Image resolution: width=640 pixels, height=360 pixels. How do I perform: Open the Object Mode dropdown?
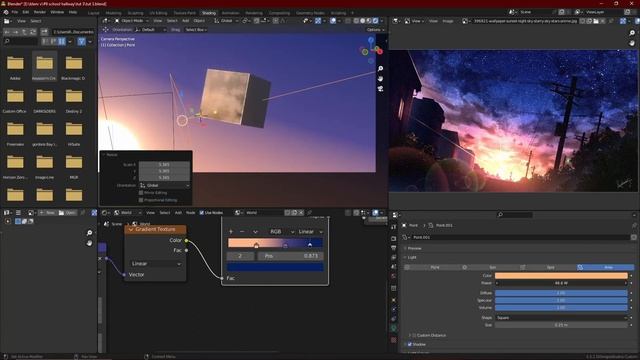point(131,20)
